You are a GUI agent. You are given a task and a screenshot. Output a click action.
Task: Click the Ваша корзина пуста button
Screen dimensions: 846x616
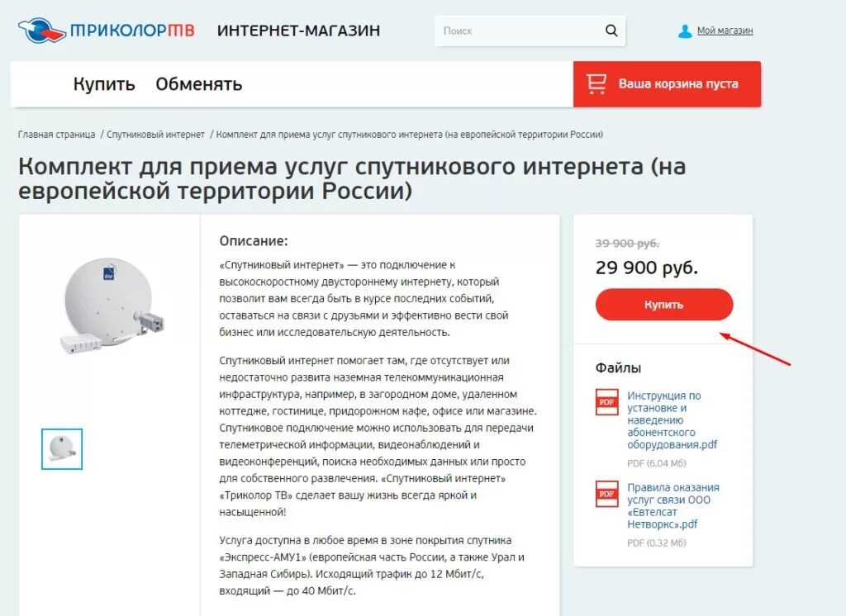[x=667, y=84]
